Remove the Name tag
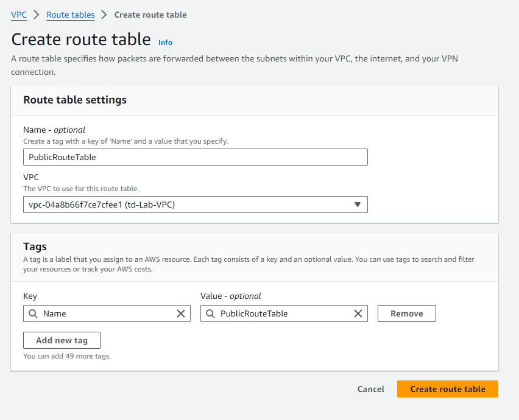 [x=407, y=313]
